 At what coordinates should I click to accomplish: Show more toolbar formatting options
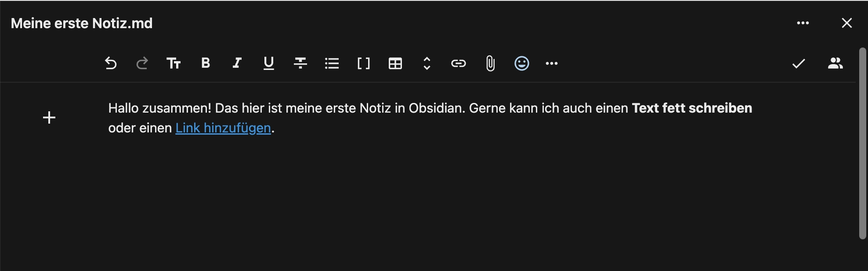tap(552, 63)
